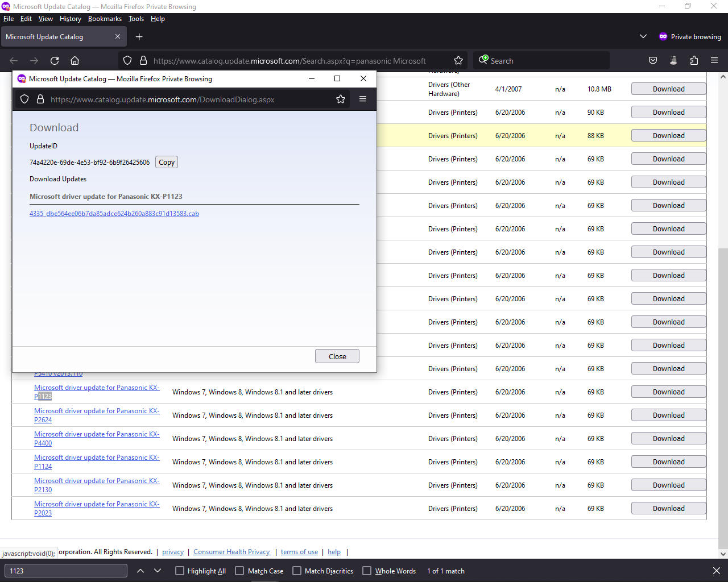The image size is (728, 582).
Task: Toggle the Match Diacritics checkbox
Action: pyautogui.click(x=297, y=571)
